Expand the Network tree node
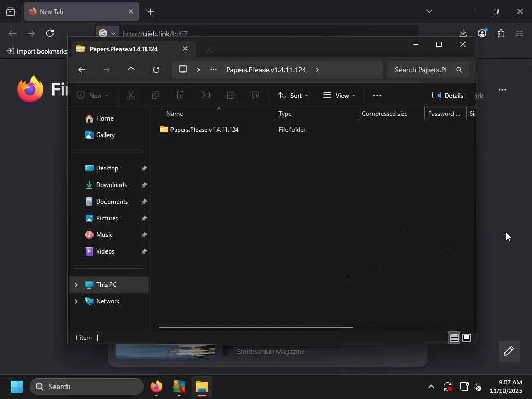532x399 pixels. [x=76, y=301]
